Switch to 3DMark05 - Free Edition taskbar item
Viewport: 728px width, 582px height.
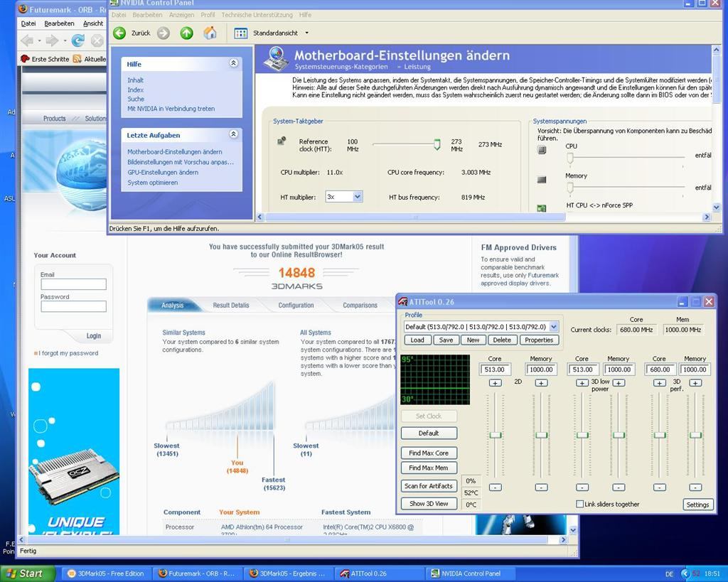(106, 573)
